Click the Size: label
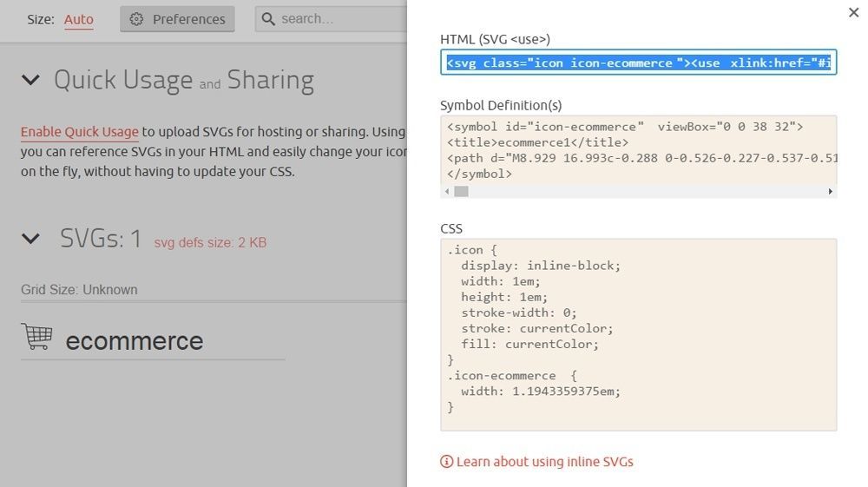This screenshot has width=868, height=487. point(41,19)
